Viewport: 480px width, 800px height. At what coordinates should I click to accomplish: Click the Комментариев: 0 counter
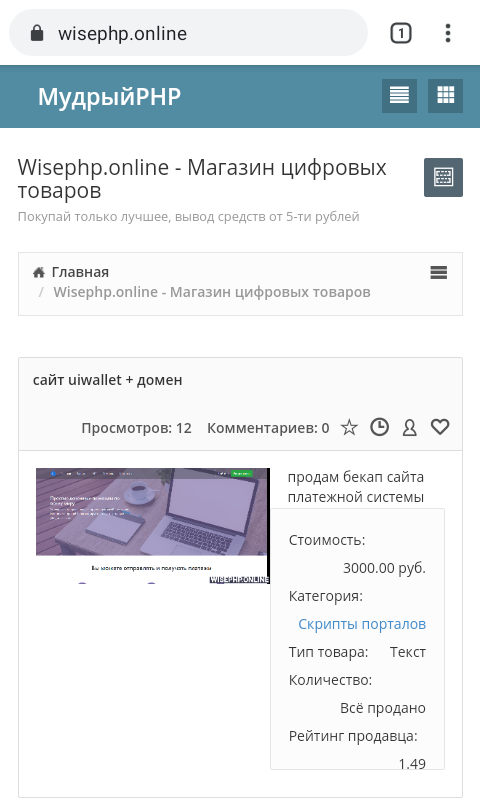click(x=268, y=428)
